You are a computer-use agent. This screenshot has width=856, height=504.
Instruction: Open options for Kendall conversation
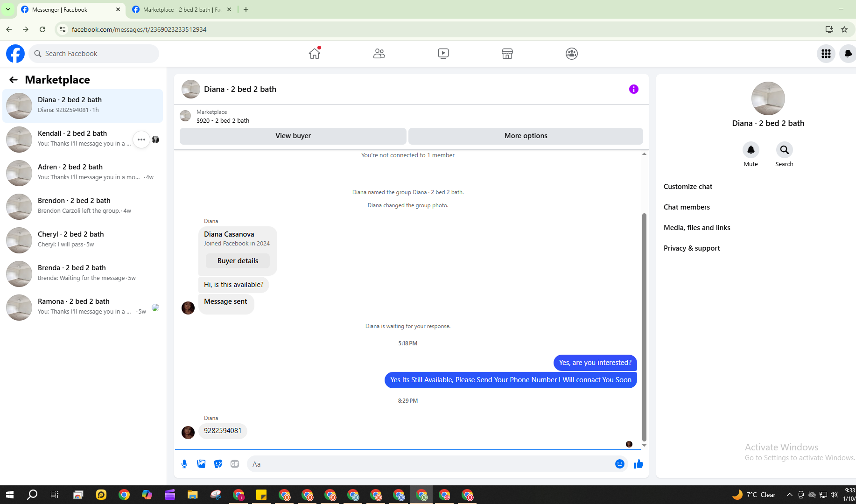point(141,140)
